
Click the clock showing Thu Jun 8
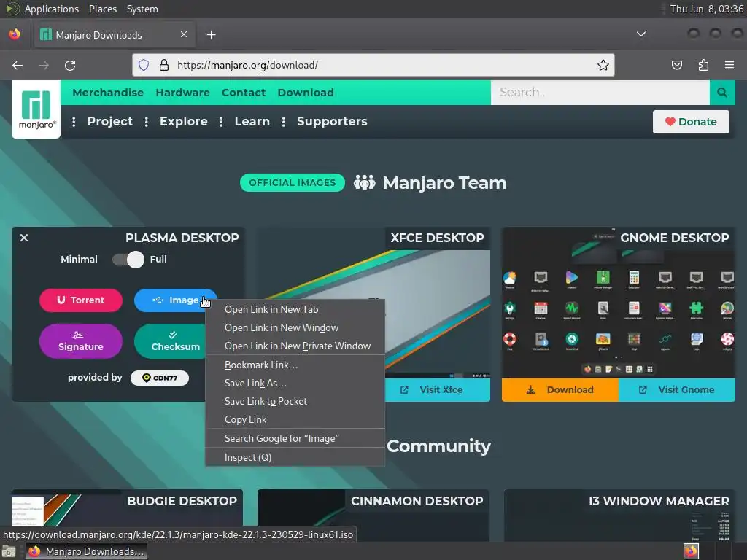(x=706, y=9)
